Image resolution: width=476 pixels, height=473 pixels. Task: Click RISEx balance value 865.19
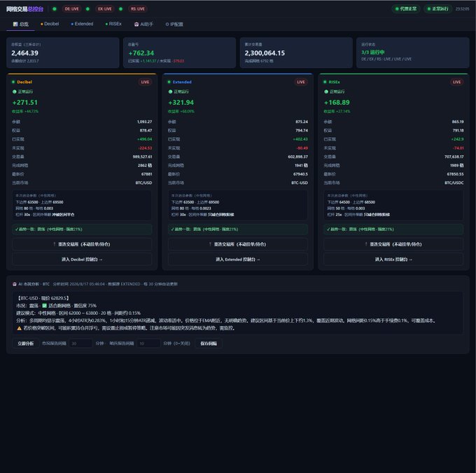coord(458,122)
